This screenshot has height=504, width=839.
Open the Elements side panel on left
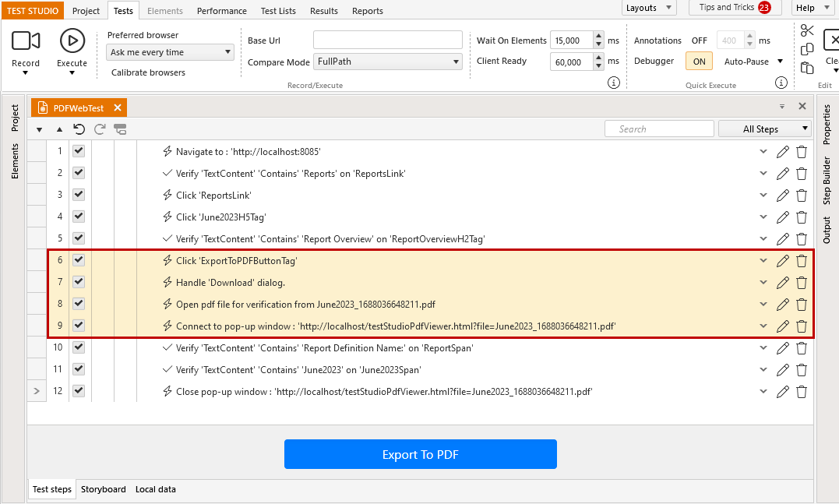[x=15, y=161]
